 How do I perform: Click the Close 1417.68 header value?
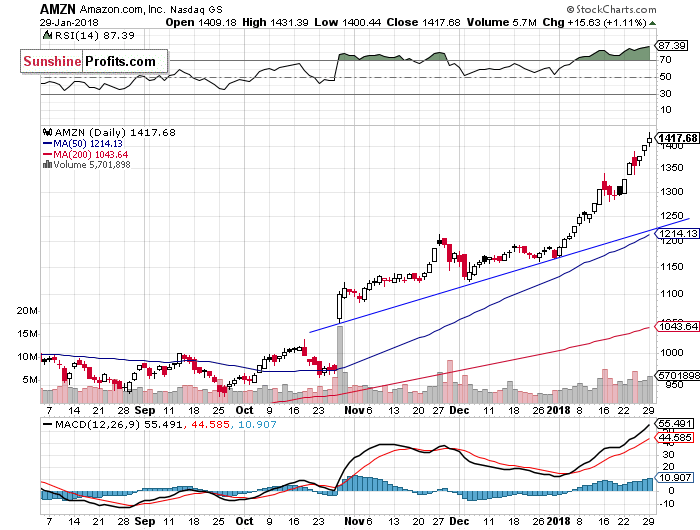click(x=423, y=22)
